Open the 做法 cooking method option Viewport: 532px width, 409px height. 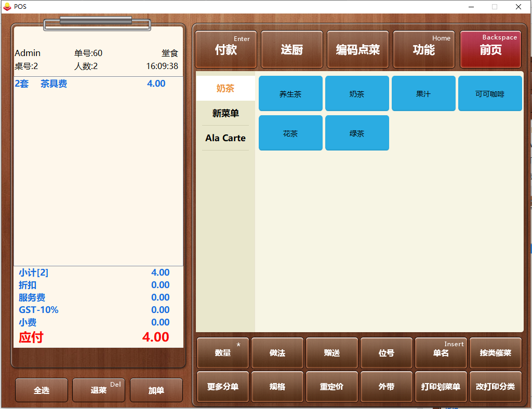277,353
